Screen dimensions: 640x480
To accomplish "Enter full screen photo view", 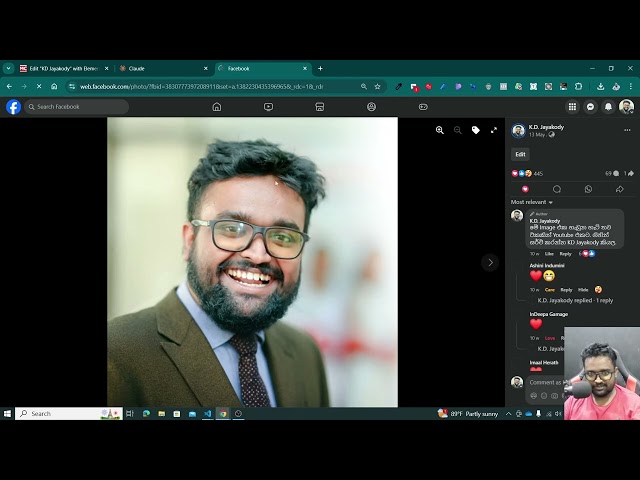I will (x=494, y=130).
